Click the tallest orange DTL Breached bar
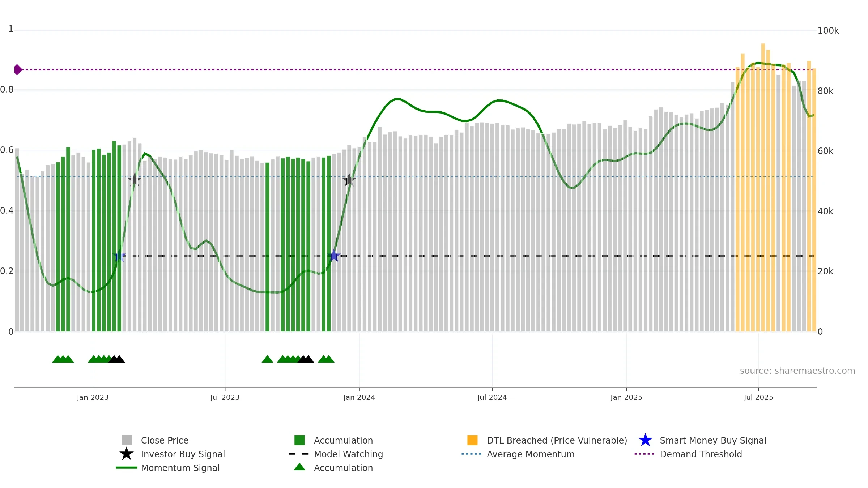 [x=763, y=187]
